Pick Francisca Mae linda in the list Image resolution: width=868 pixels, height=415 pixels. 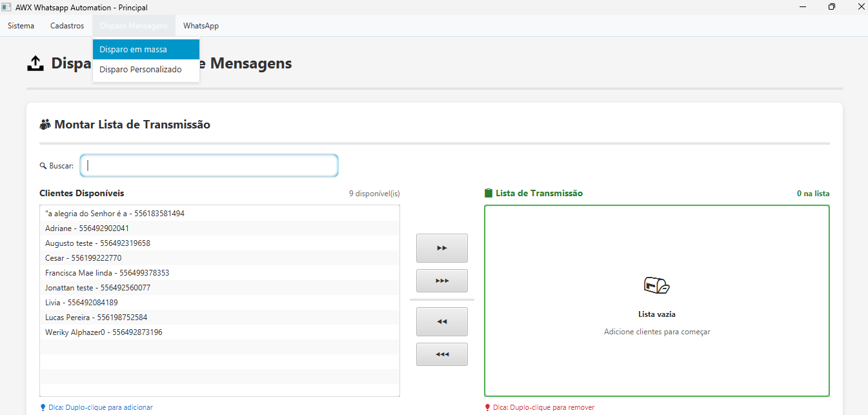click(x=107, y=273)
